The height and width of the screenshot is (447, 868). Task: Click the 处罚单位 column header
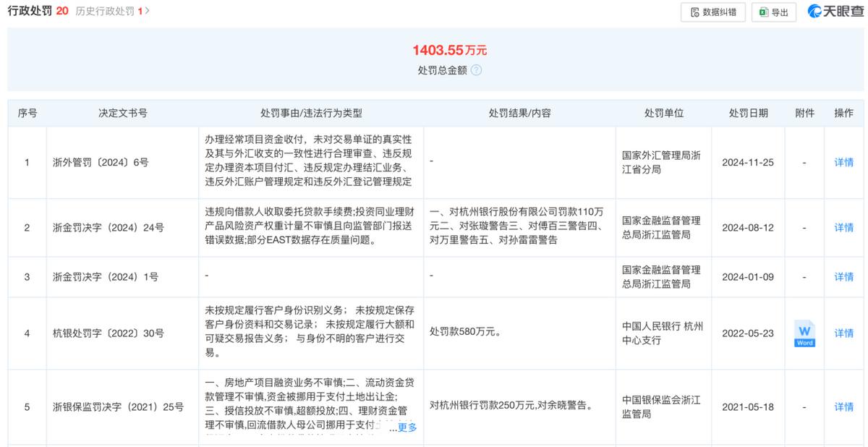tap(664, 114)
